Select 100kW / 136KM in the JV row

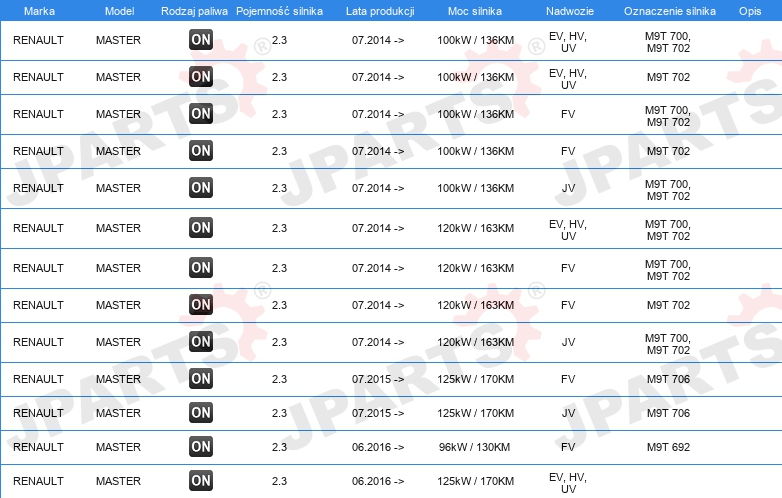tap(475, 188)
